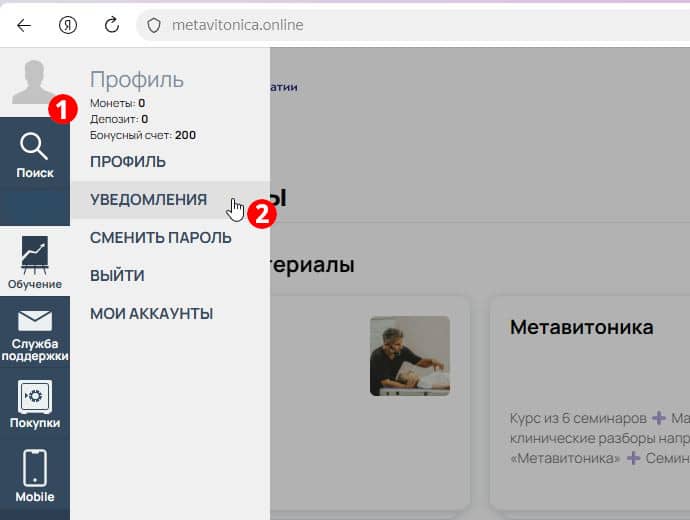690x520 pixels.
Task: Open the Обучение chart icon
Action: [x=34, y=262]
